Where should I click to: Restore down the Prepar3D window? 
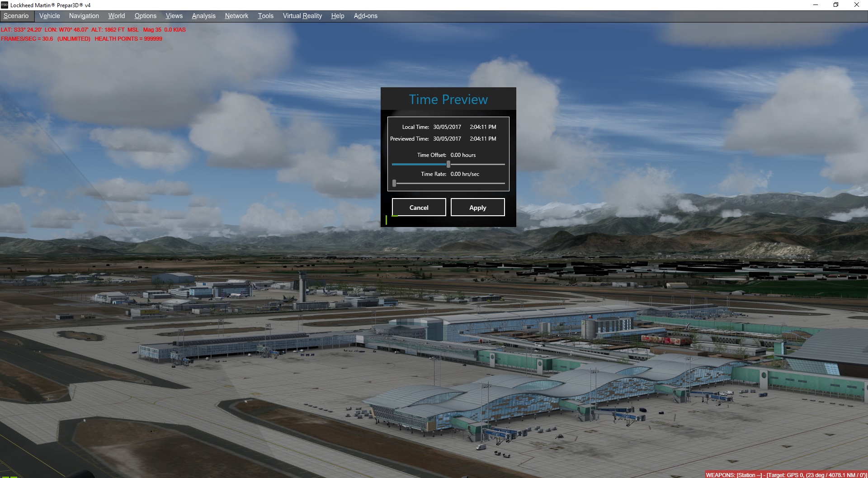(x=836, y=5)
